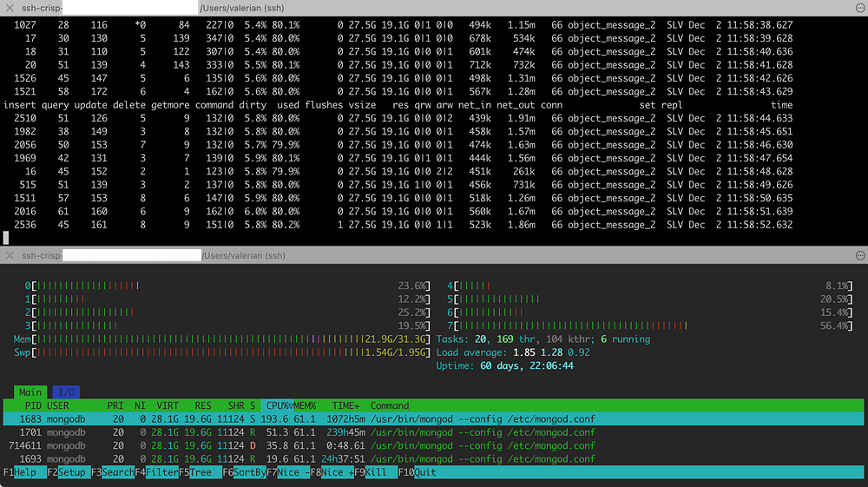Click mongostat row timestamped 11:58:44.633
The image size is (868, 487).
point(398,118)
